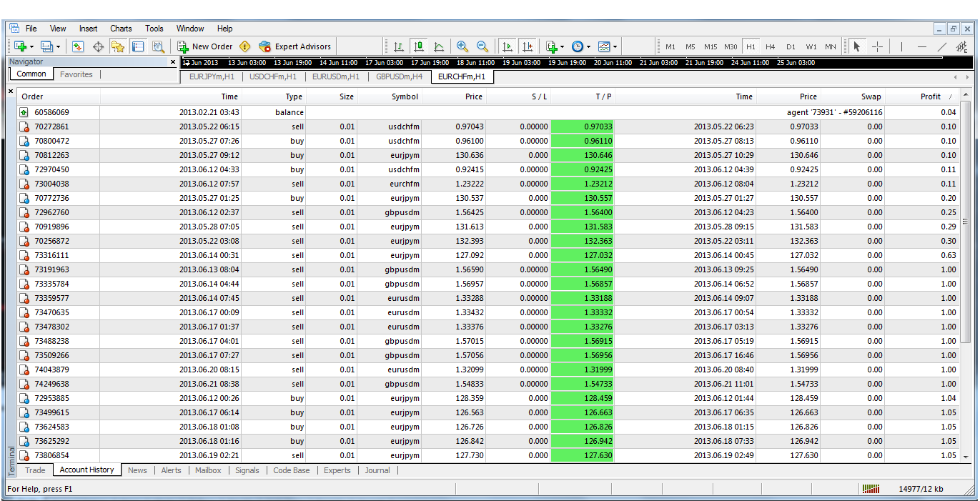Toggle the Navigator panel star-folder button
This screenshot has width=980, height=501.
click(118, 46)
